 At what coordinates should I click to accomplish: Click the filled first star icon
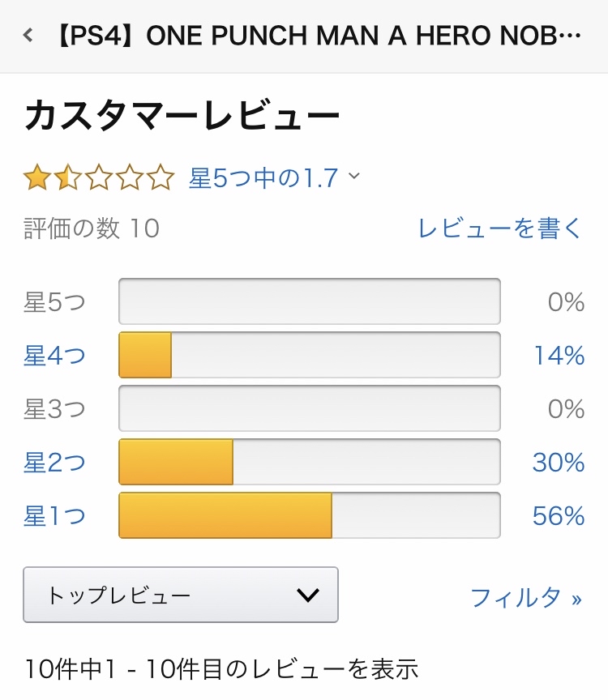tap(36, 177)
